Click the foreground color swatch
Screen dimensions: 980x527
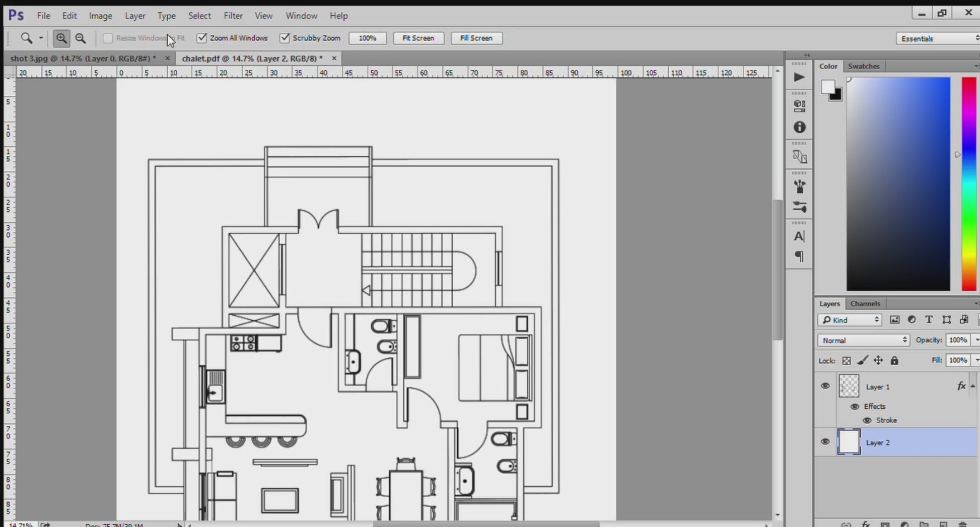pos(827,87)
